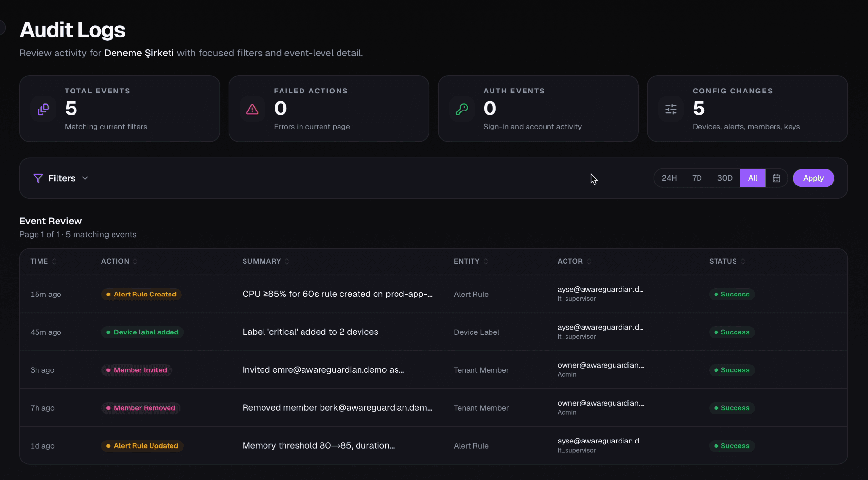
Task: Open 'Memory threshold 80→85' summary
Action: pos(319,446)
